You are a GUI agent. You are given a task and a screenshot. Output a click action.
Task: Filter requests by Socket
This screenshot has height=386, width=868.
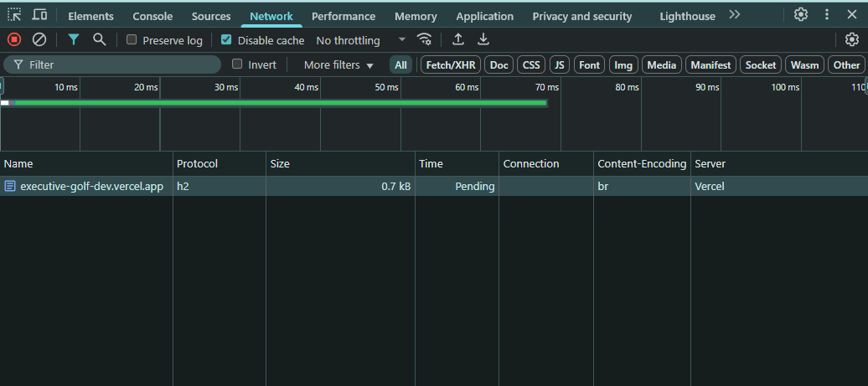click(761, 64)
